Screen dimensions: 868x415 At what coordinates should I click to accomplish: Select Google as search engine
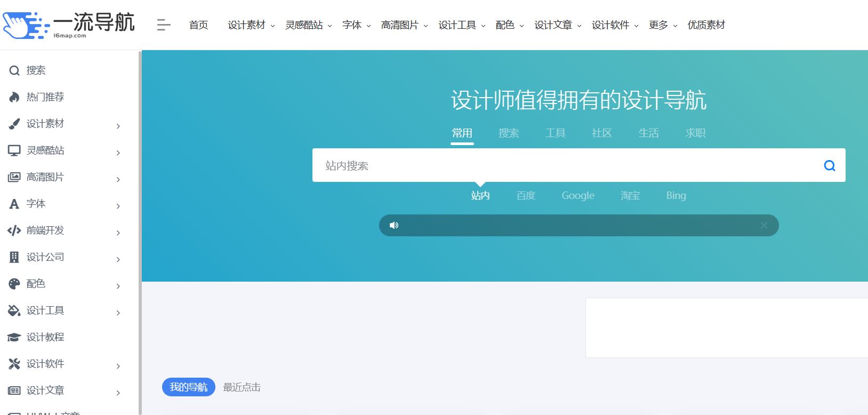(x=578, y=196)
